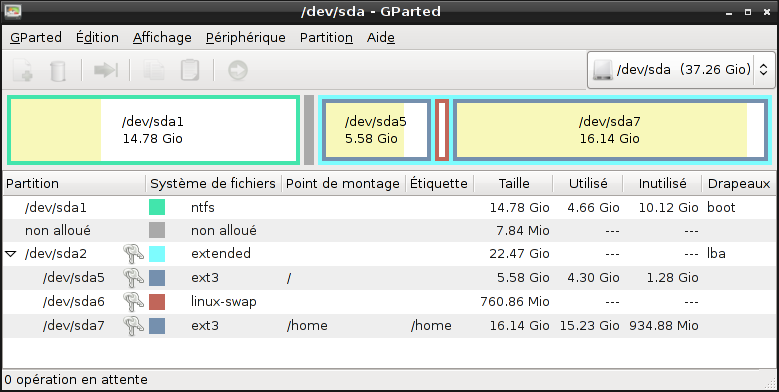The height and width of the screenshot is (392, 779).
Task: Click the 'lba' flag of /dev/sda2
Action: click(716, 254)
